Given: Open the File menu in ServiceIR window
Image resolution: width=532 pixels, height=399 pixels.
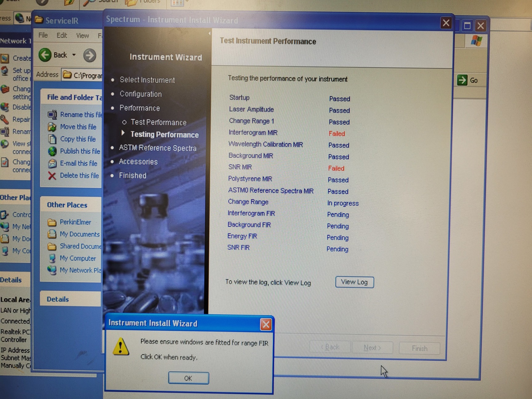Looking at the screenshot, I should click(x=43, y=35).
